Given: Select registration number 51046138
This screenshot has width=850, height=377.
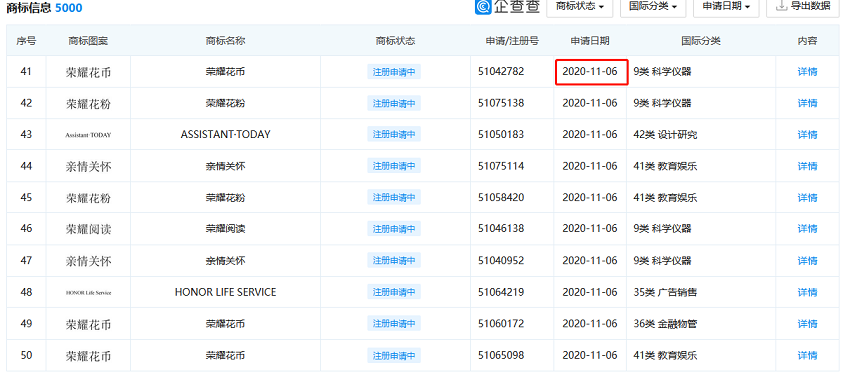Looking at the screenshot, I should [x=501, y=228].
